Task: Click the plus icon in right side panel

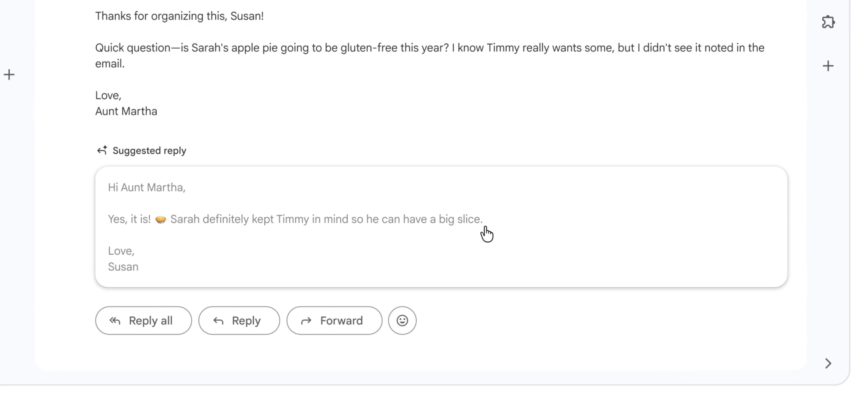Action: point(828,66)
